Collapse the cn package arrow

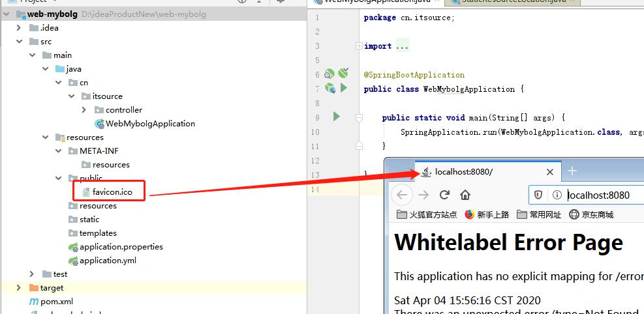[58, 82]
